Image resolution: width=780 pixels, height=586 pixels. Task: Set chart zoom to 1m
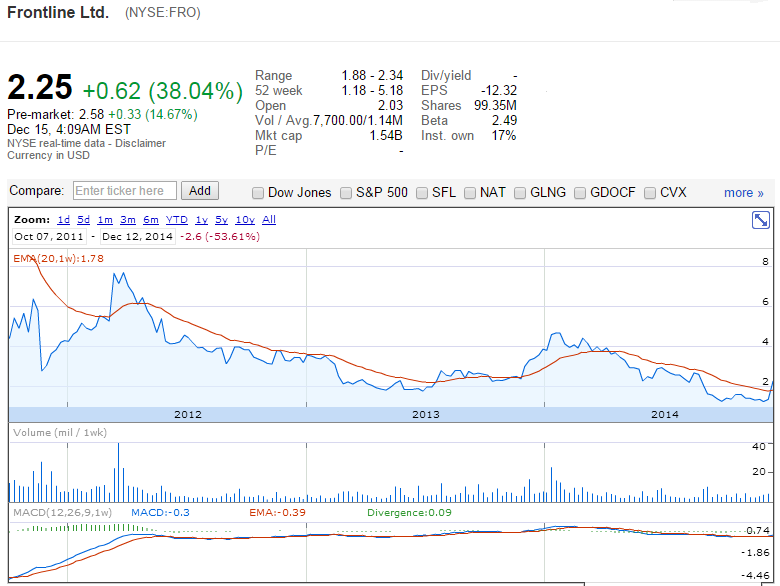click(x=105, y=220)
